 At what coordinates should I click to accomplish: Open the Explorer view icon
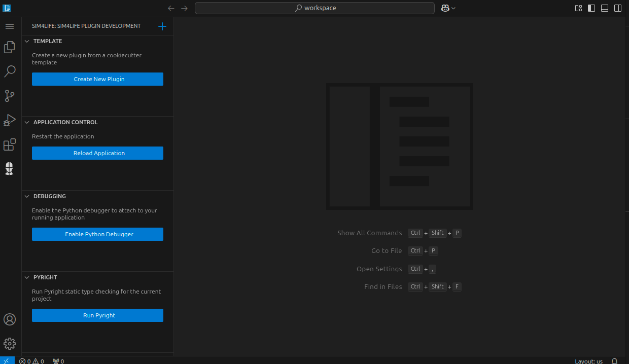point(10,47)
